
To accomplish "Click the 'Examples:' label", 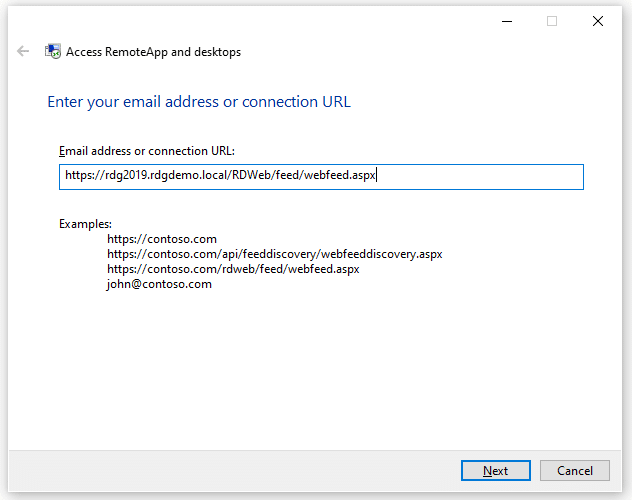I will pyautogui.click(x=85, y=224).
